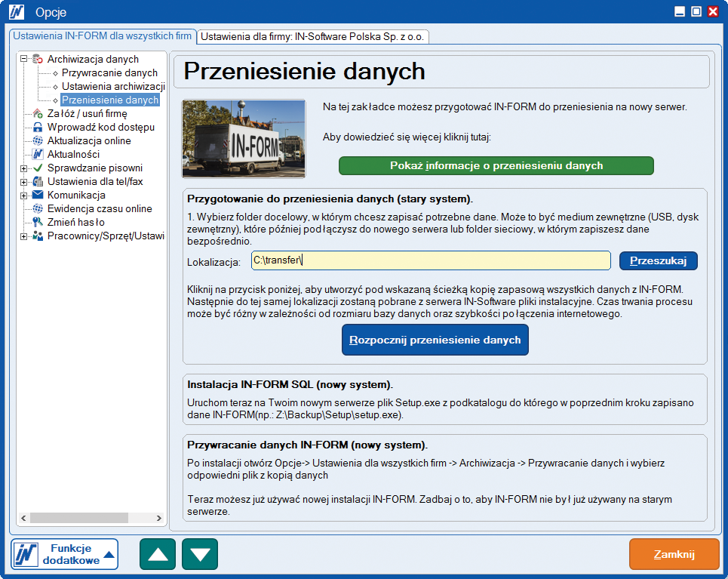This screenshot has width=728, height=579.
Task: Select Przywracanie danych in the tree
Action: (x=109, y=72)
